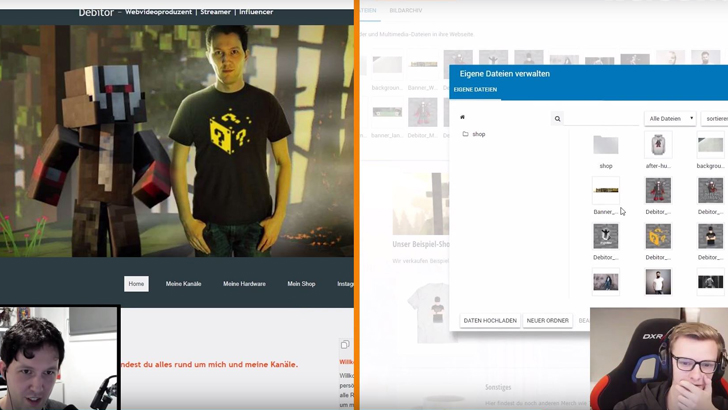Click the magnifier search icon in file manager
The image size is (728, 410).
(x=557, y=119)
